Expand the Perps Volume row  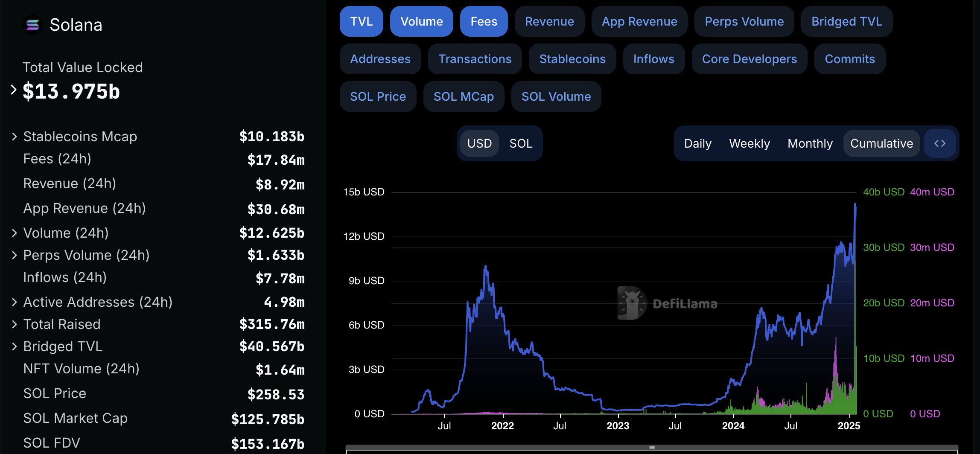[x=14, y=255]
